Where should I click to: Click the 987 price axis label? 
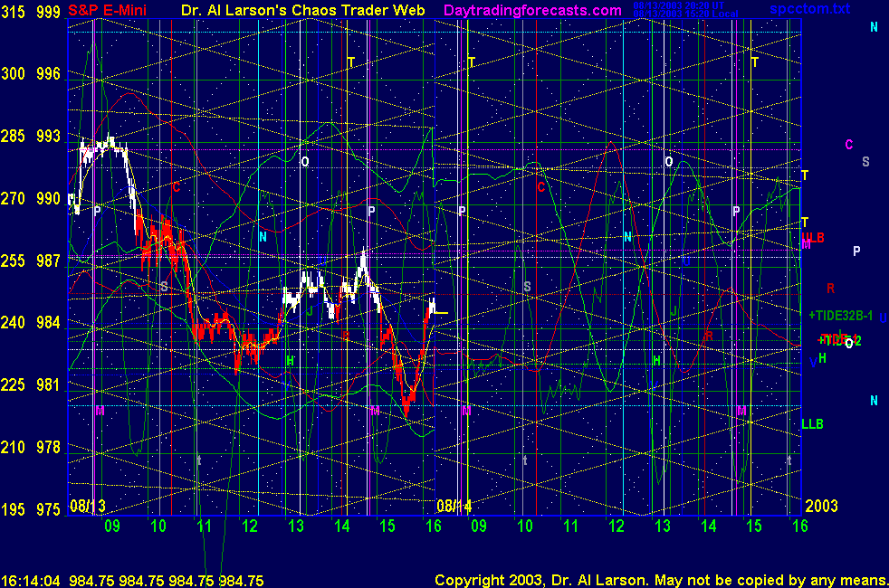pos(48,261)
